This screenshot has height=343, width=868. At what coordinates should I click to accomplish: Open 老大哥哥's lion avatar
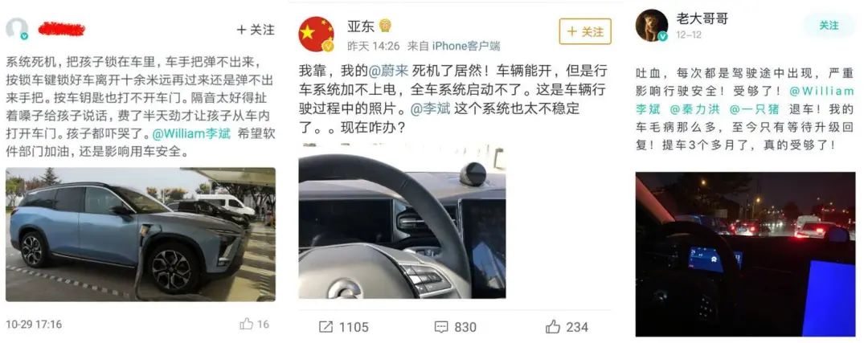tap(652, 26)
